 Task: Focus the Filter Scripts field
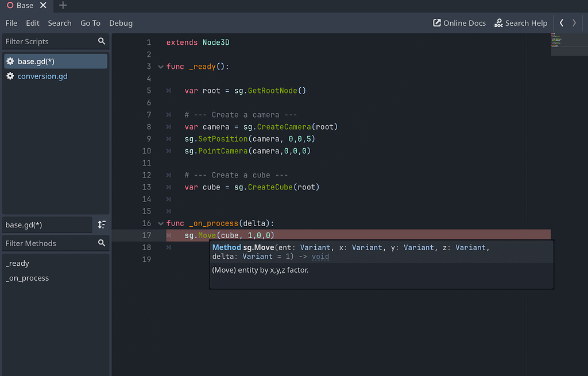click(x=56, y=41)
